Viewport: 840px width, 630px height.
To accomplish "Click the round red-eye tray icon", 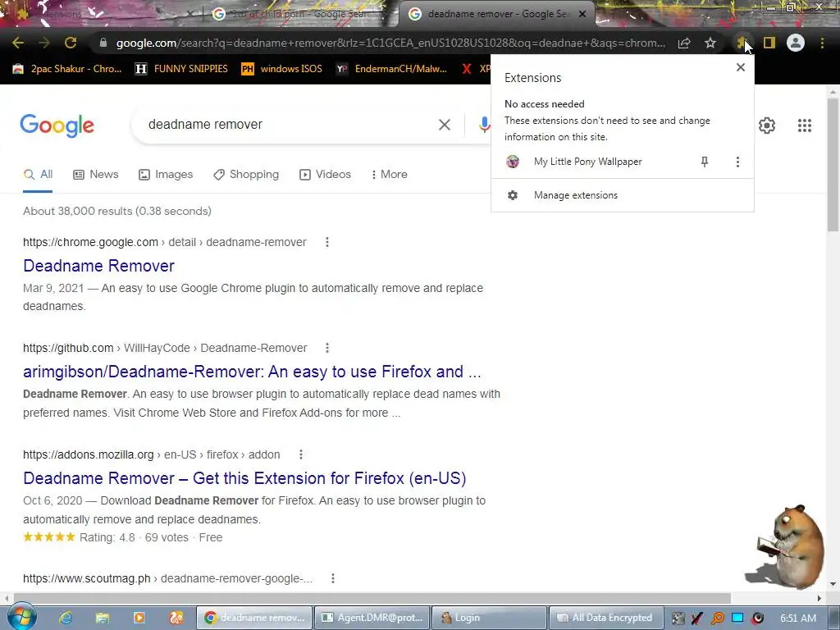I will click(x=757, y=618).
